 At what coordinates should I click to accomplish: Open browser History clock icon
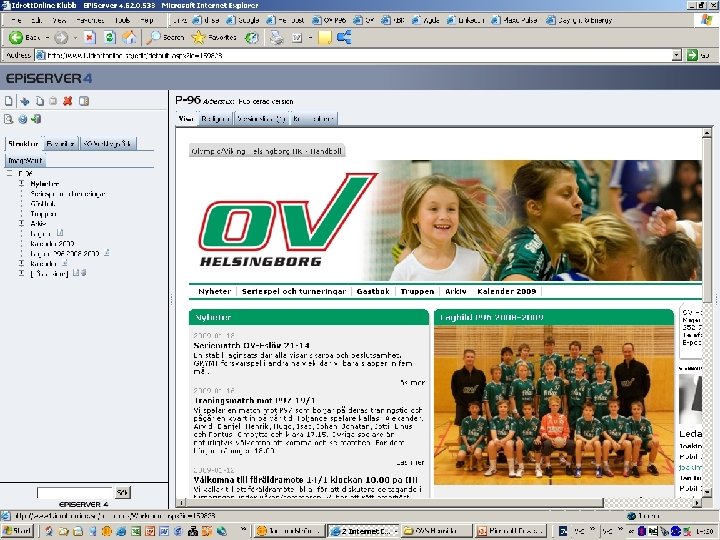(252, 37)
